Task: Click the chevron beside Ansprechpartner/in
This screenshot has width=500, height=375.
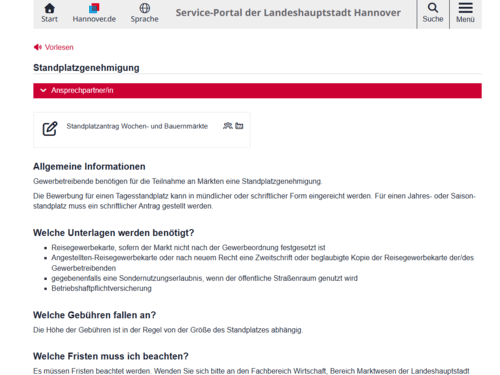Action: coord(43,90)
